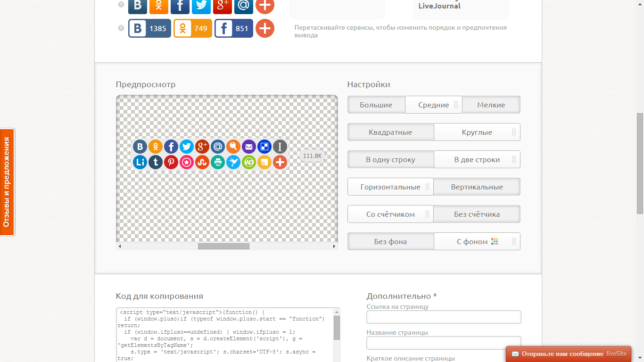The image size is (644, 362).
Task: Click the Название страницы input field
Action: point(444,343)
